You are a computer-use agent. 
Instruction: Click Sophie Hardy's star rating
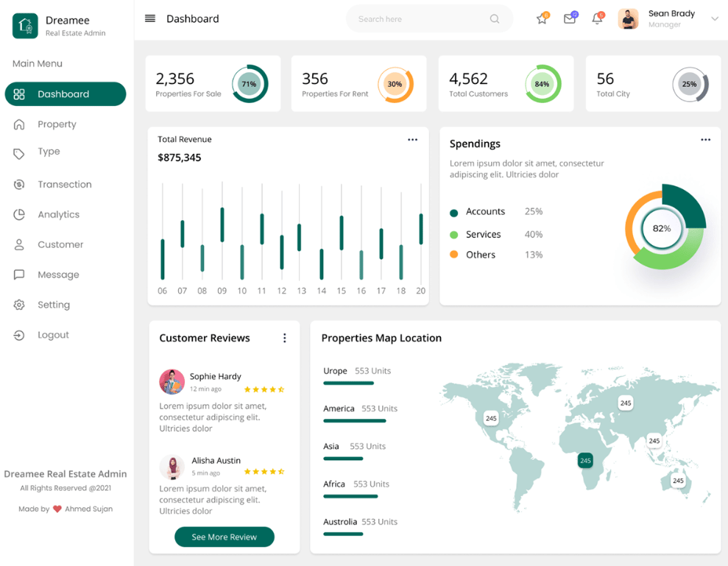click(264, 389)
